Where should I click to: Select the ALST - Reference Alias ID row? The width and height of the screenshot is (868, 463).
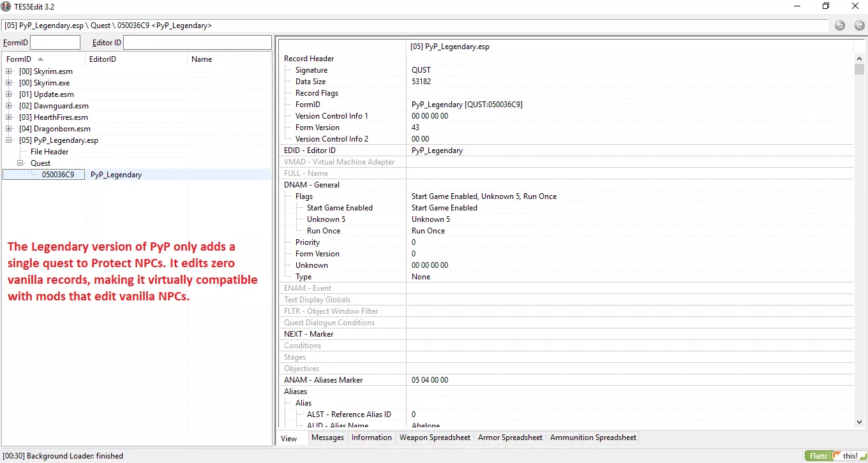566,415
